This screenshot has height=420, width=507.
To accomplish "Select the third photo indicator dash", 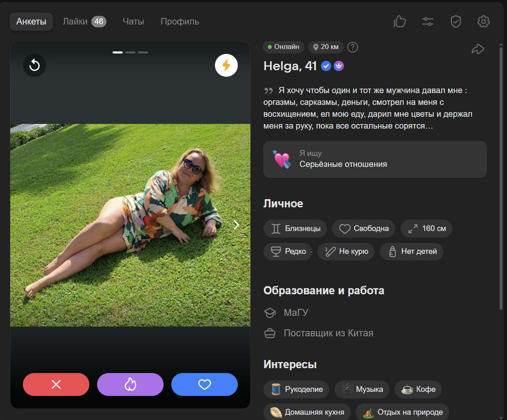I will tap(143, 53).
